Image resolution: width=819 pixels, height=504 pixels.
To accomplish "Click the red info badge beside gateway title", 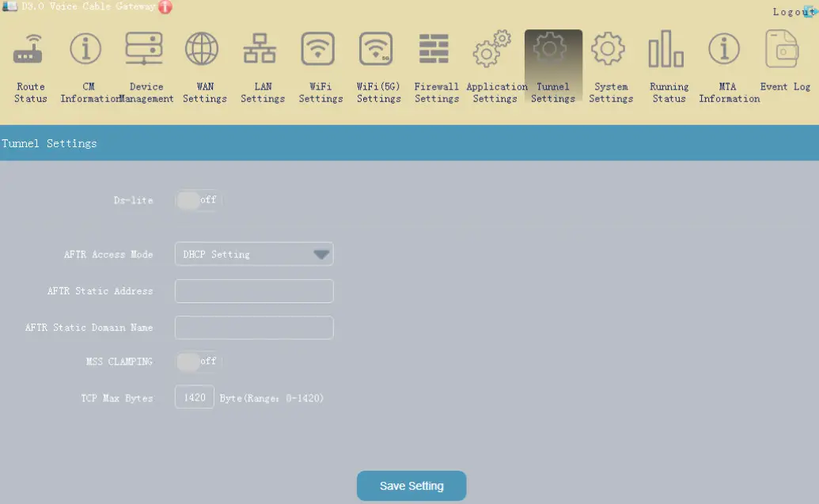I will (165, 7).
